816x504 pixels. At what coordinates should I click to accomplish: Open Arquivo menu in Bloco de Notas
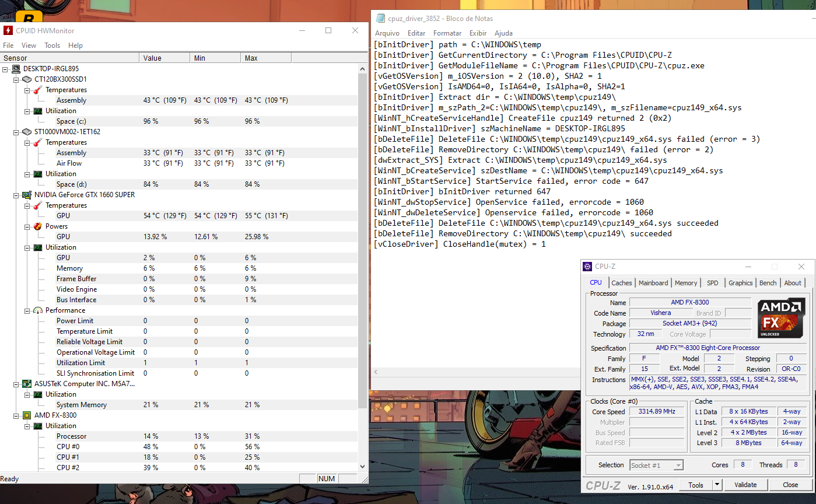[x=387, y=33]
